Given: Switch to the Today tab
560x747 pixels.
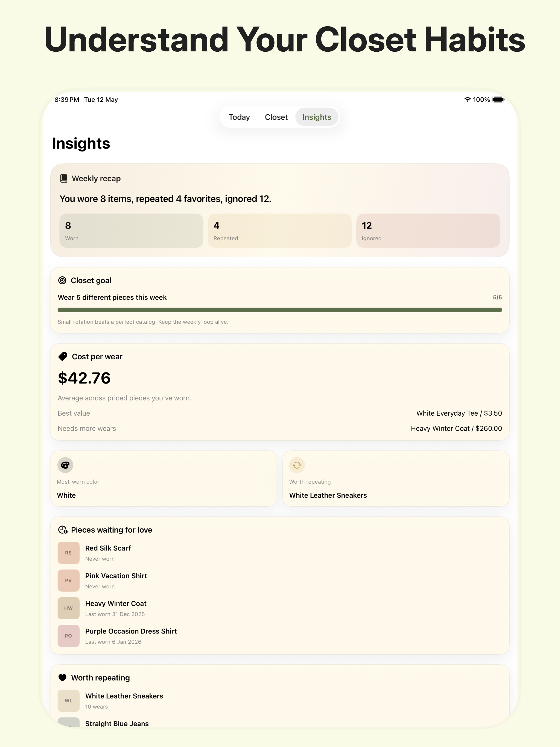Looking at the screenshot, I should 239,117.
